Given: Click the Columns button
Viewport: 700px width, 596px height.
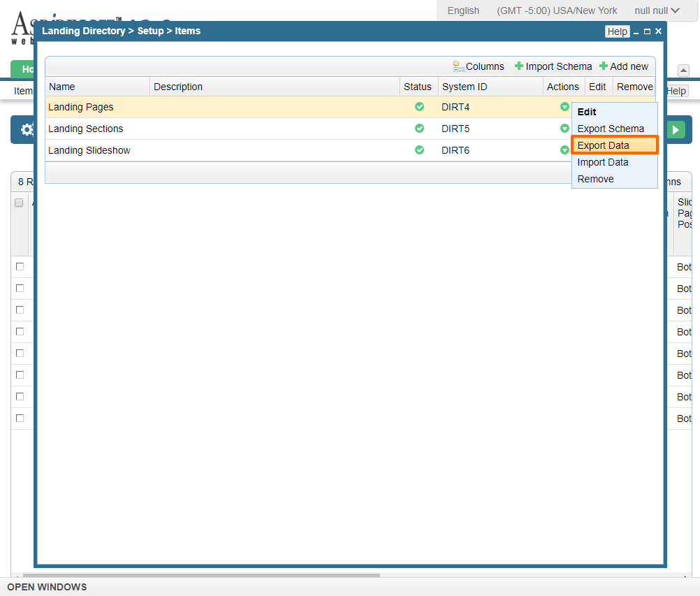Looking at the screenshot, I should pyautogui.click(x=479, y=66).
